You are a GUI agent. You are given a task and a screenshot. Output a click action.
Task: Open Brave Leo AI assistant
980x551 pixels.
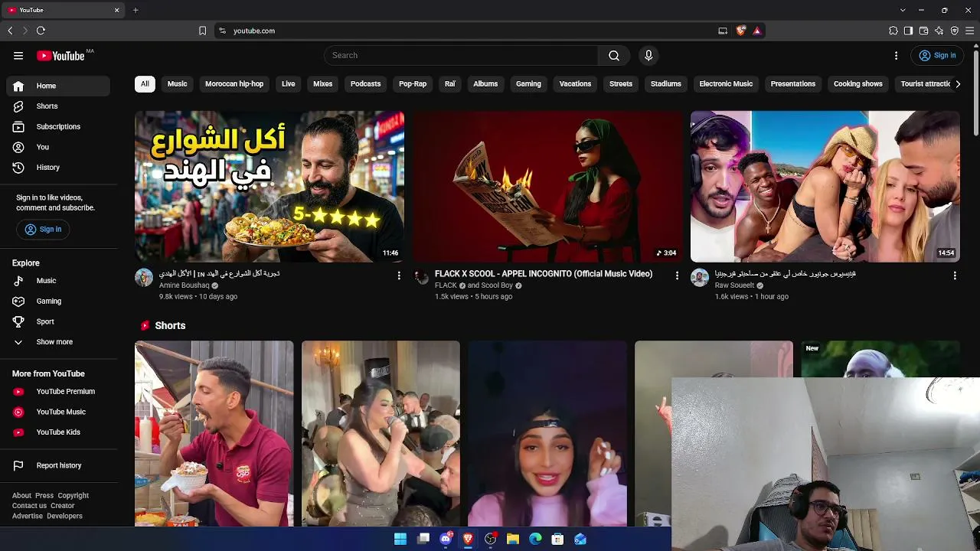coord(939,31)
